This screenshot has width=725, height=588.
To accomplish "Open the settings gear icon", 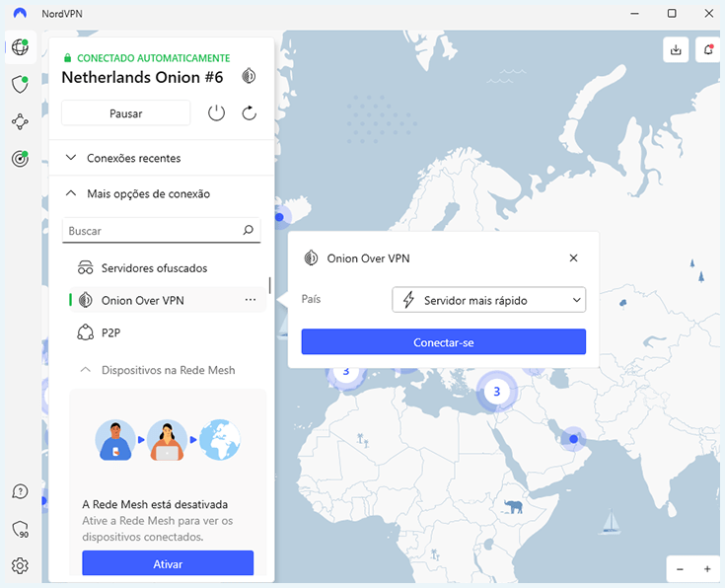I will coord(20,565).
